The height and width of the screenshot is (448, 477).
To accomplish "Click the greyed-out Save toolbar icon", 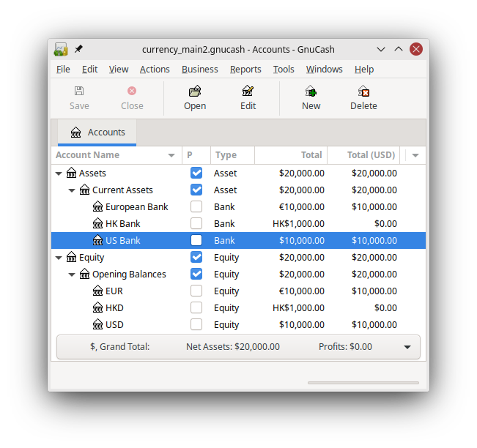I will pos(79,92).
